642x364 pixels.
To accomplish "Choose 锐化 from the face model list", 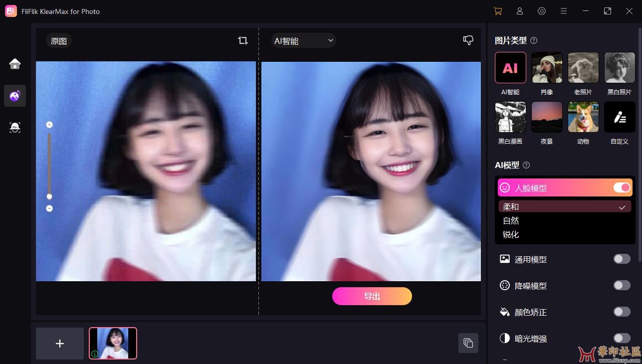I will 511,234.
